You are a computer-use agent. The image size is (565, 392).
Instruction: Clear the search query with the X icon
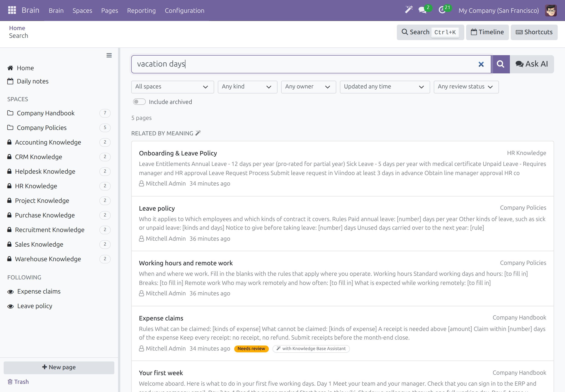481,64
